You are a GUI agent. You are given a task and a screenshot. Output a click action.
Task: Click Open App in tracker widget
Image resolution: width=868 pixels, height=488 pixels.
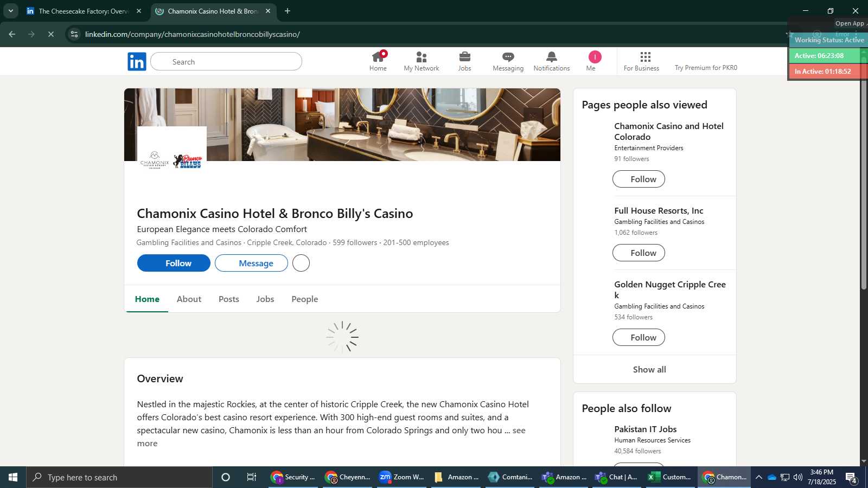pyautogui.click(x=850, y=23)
